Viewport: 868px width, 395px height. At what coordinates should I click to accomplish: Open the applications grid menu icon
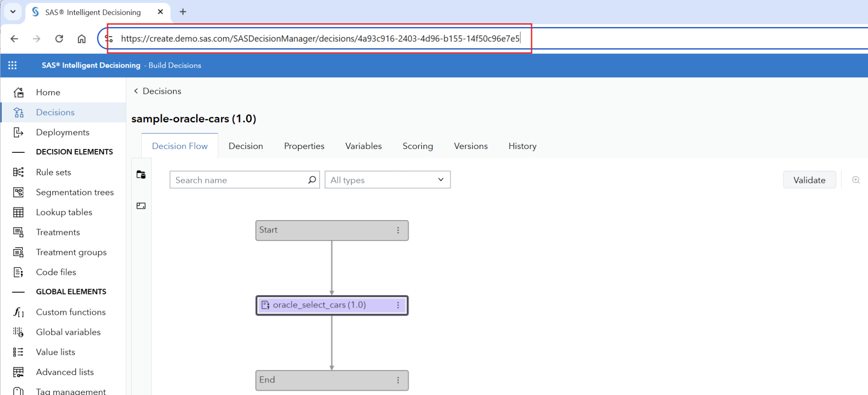pyautogui.click(x=12, y=65)
